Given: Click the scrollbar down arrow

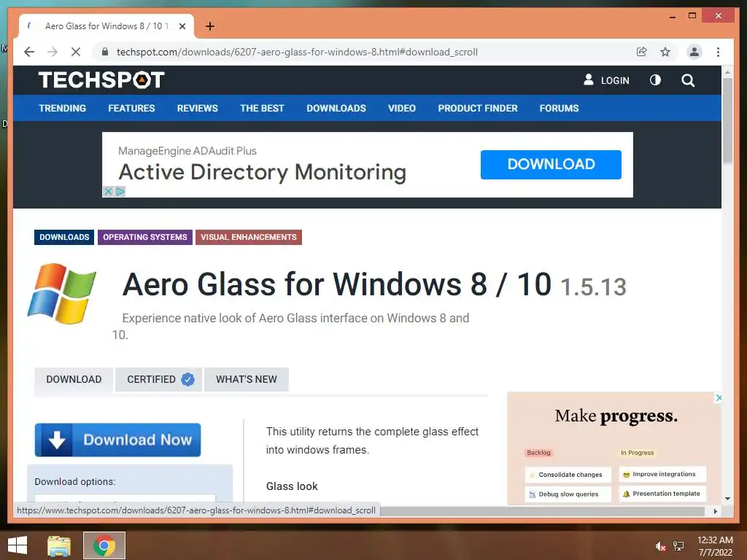Looking at the screenshot, I should point(727,499).
